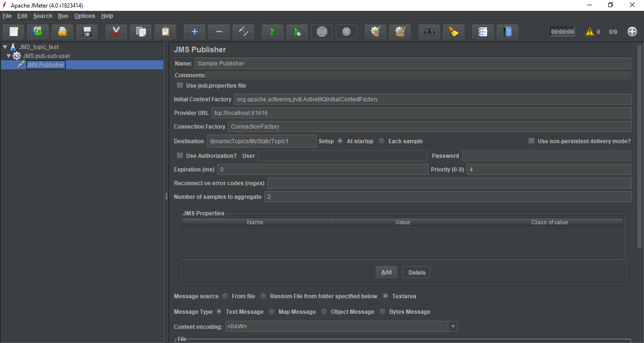Click the Start no pauses icon

click(297, 32)
